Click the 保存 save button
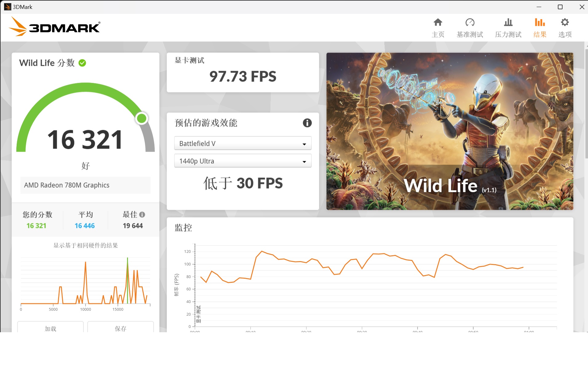Screen dimensions: 588x371 121,327
